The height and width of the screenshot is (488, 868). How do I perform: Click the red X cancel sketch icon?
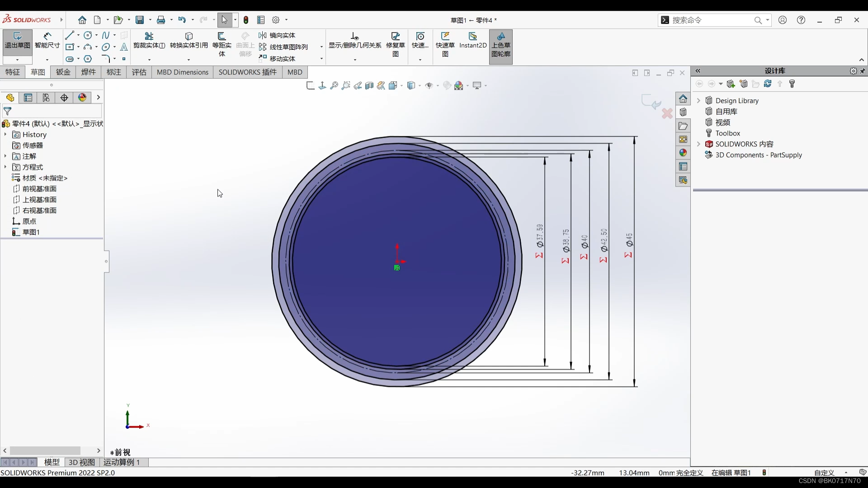667,113
